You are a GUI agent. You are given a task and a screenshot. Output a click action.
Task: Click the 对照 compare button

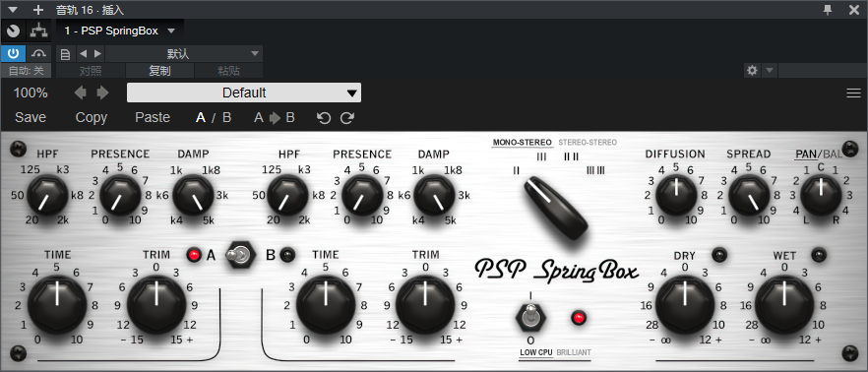tap(91, 71)
